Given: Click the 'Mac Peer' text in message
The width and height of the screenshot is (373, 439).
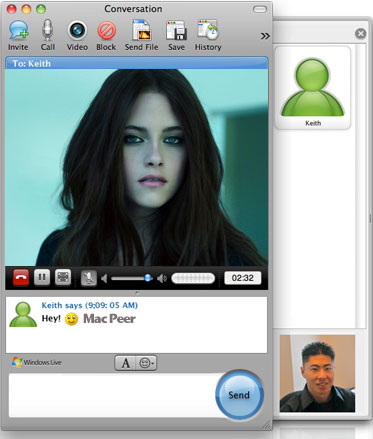Looking at the screenshot, I should click(x=109, y=319).
